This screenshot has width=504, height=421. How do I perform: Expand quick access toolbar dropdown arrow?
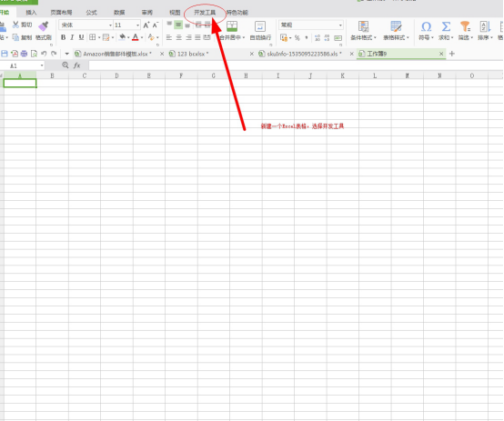(x=66, y=54)
